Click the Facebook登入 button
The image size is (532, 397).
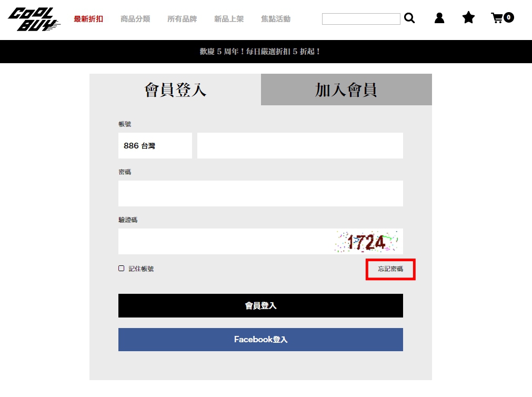pos(260,340)
